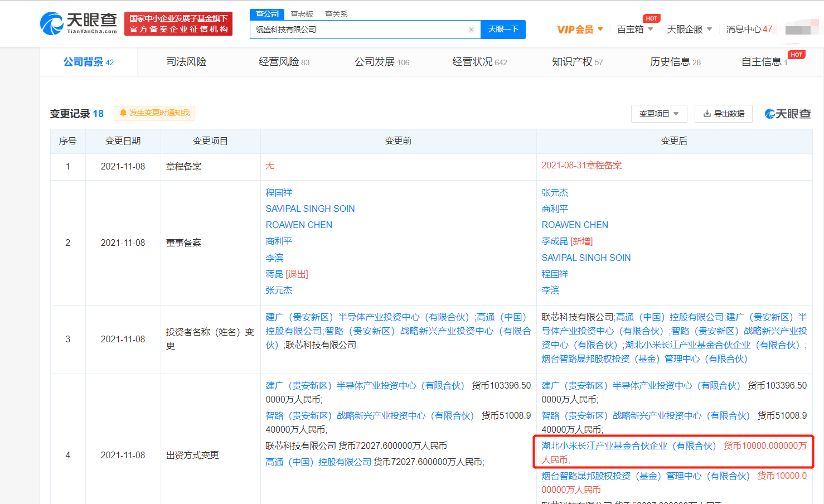Open 李滨 in the 变更后 column
Image resolution: width=824 pixels, height=504 pixels.
pyautogui.click(x=550, y=290)
